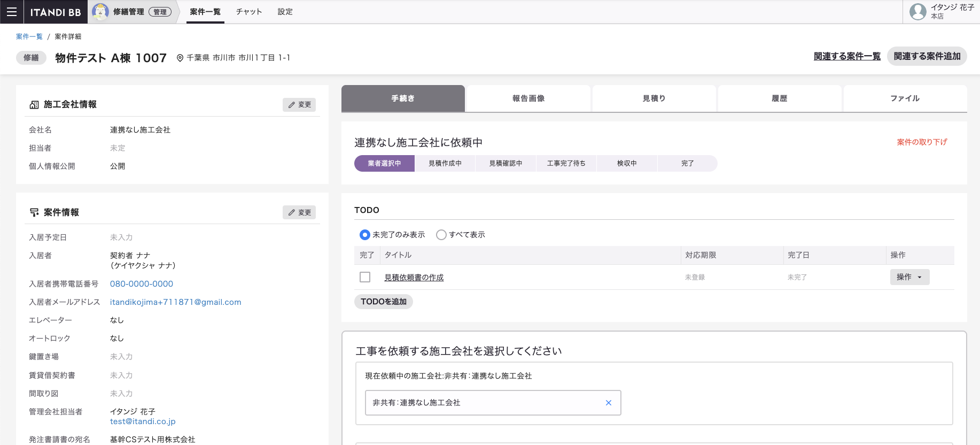The height and width of the screenshot is (445, 980).
Task: Click 変更 button in 施工会社情報 panel
Action: pyautogui.click(x=299, y=105)
